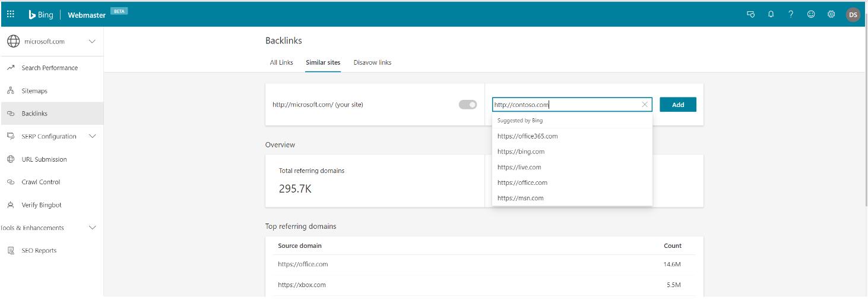This screenshot has height=299, width=868.
Task: Click the URL Submission globe icon
Action: (x=10, y=159)
